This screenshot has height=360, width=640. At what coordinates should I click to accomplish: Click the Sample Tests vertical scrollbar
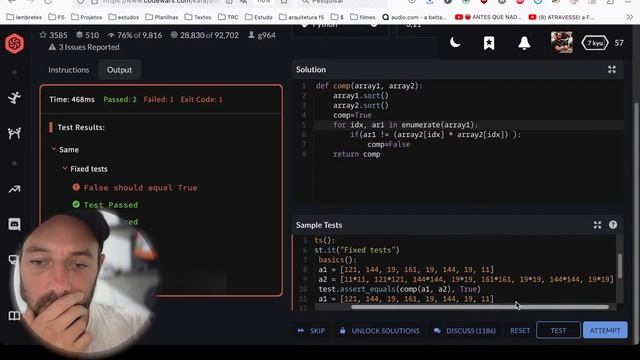click(620, 266)
